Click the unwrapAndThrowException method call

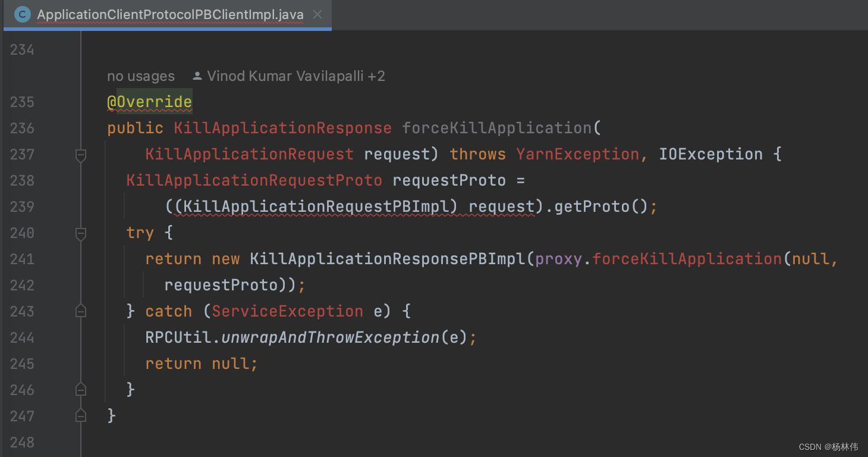331,337
